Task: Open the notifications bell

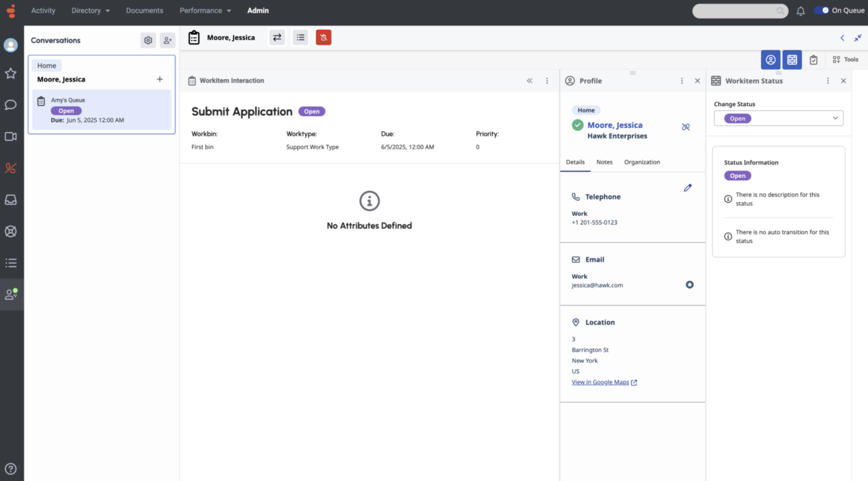Action: click(x=801, y=11)
